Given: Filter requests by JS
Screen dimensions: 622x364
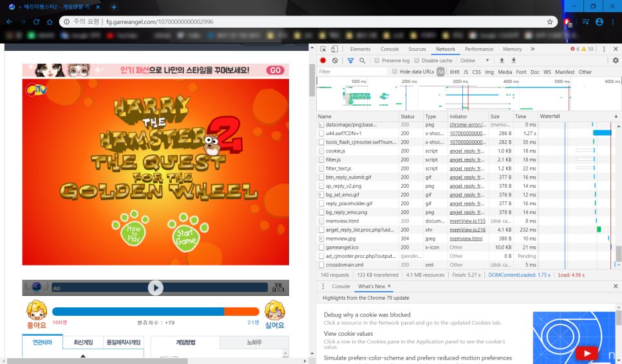Looking at the screenshot, I should [466, 72].
